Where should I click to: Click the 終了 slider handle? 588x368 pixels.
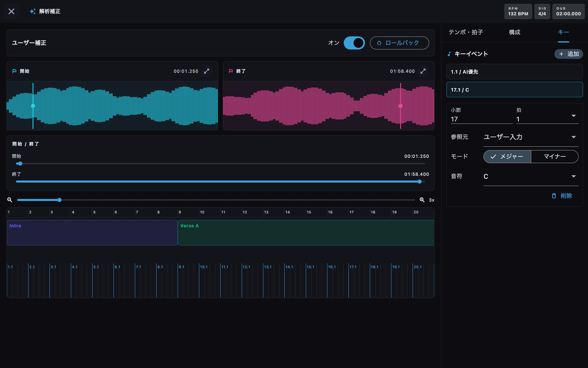click(419, 182)
